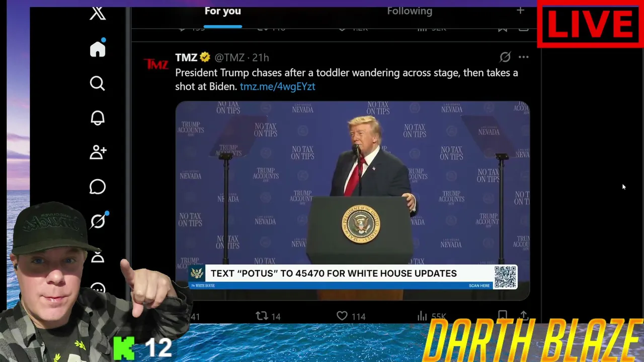View analytics for the TMZ post
The image size is (644, 362).
[432, 316]
